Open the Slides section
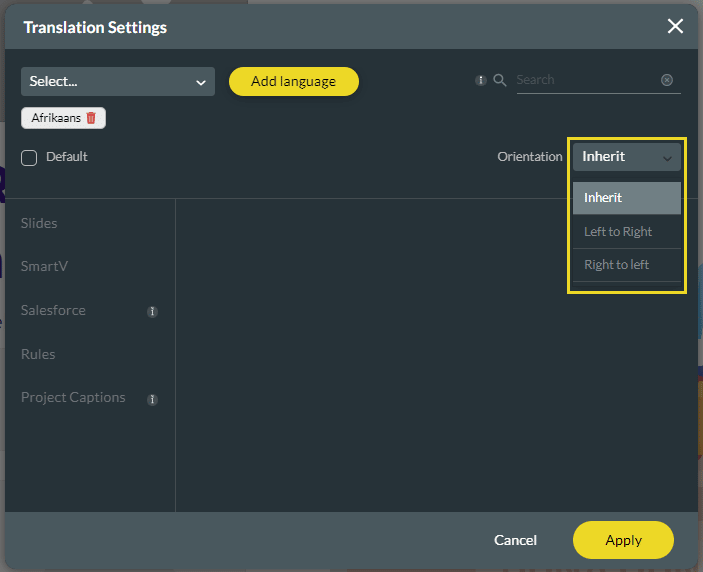Viewport: 703px width, 572px height. click(39, 223)
